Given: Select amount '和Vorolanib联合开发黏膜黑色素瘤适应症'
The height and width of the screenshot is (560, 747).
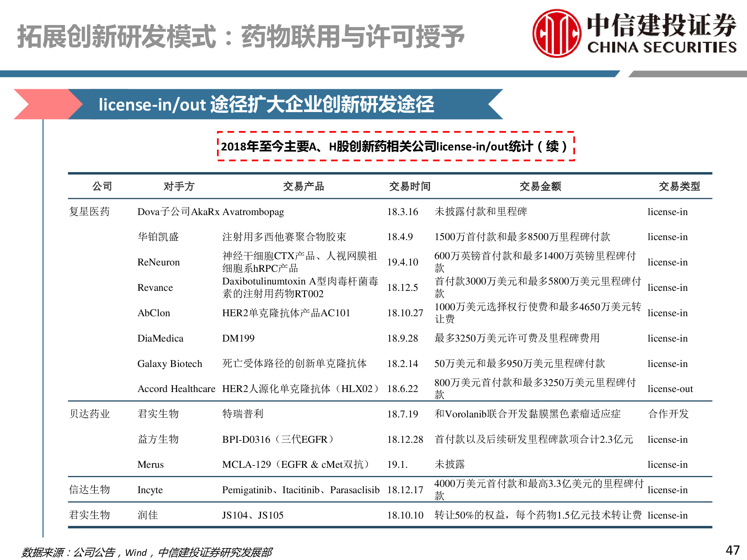Looking at the screenshot, I should coord(527,414).
